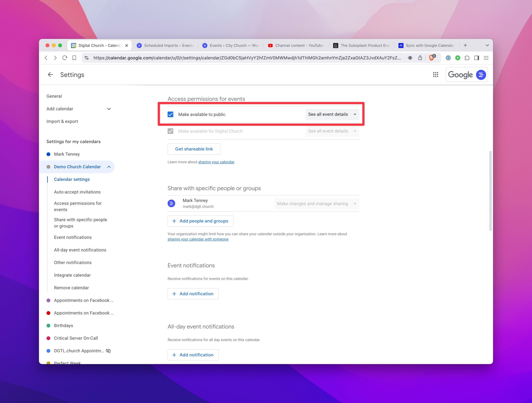Click the Demo Church Calendar color dot
This screenshot has height=403, width=532.
(48, 167)
